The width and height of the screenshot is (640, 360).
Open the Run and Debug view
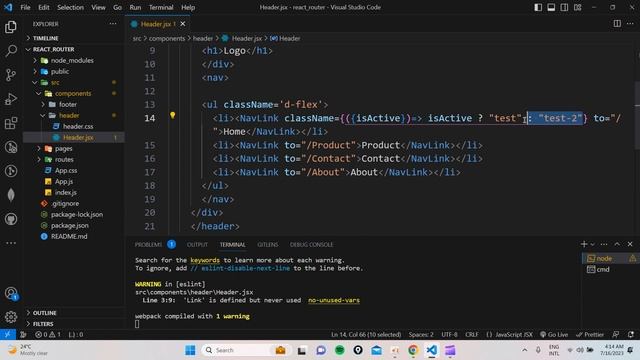click(x=11, y=99)
